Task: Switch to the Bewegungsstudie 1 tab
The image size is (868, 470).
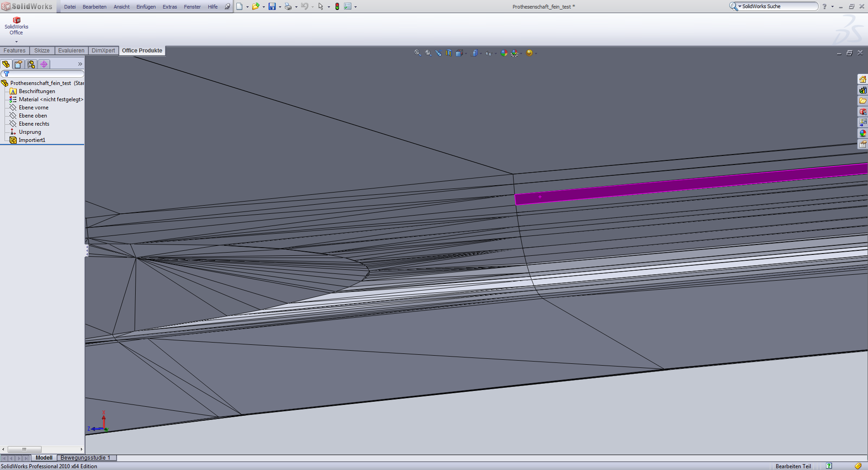Action: pyautogui.click(x=85, y=458)
